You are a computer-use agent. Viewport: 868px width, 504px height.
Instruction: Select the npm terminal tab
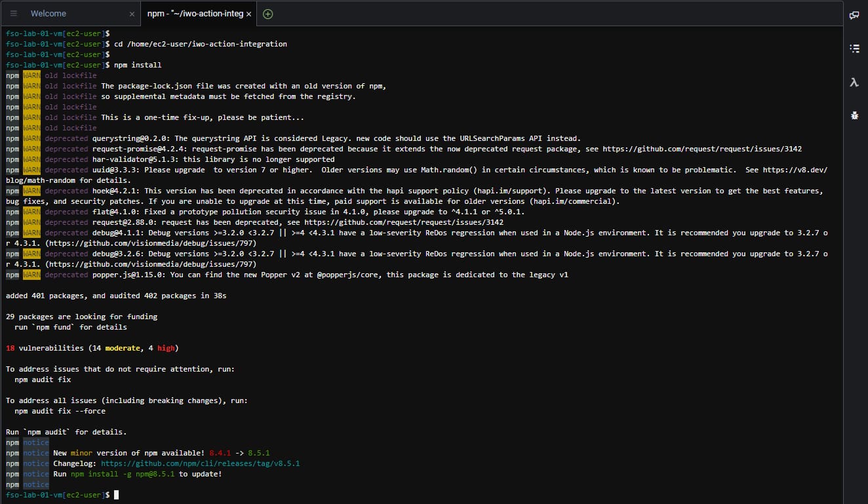pos(195,14)
